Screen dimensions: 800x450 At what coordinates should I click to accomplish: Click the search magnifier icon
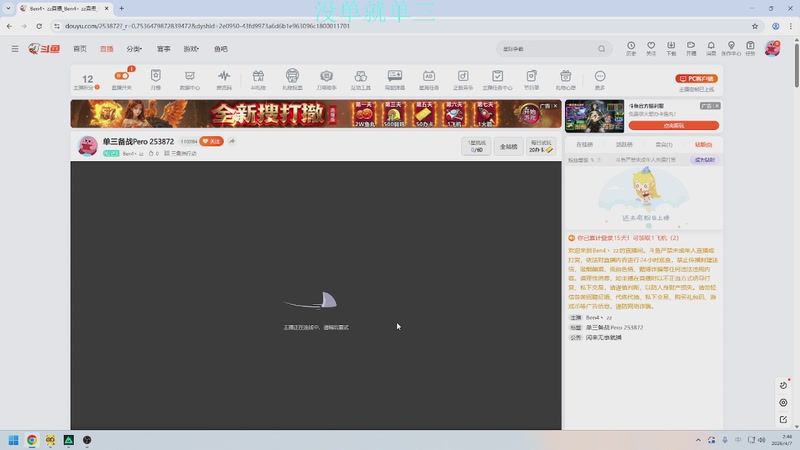pyautogui.click(x=602, y=49)
